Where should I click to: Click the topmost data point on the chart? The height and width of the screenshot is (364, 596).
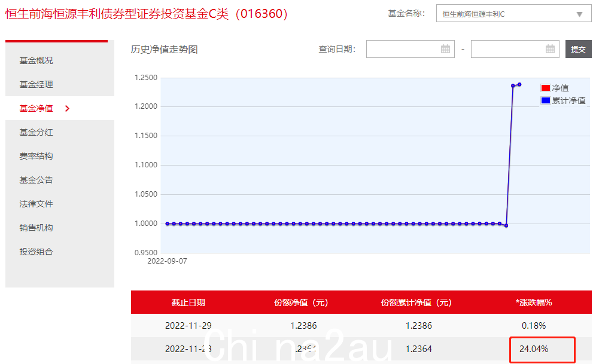tap(519, 85)
